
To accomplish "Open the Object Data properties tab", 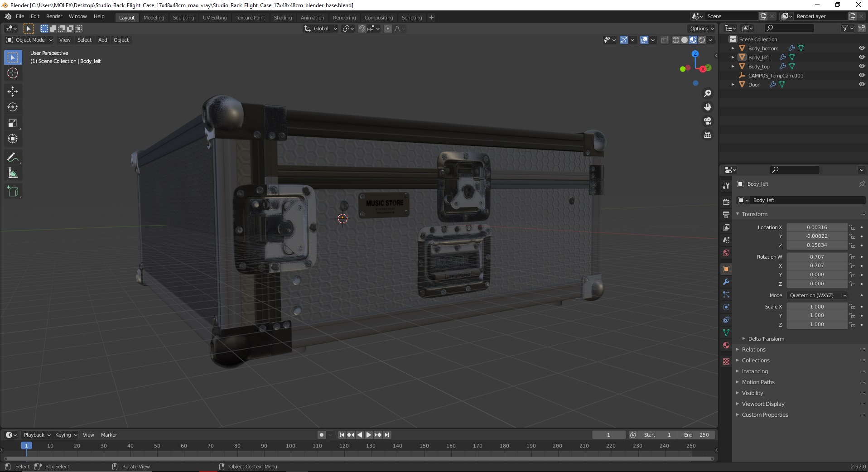I will [726, 332].
